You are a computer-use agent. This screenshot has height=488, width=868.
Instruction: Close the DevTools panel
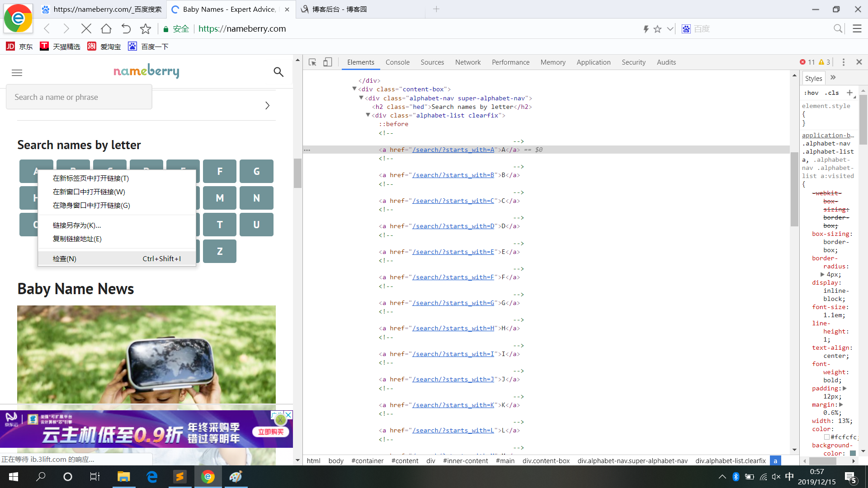pyautogui.click(x=859, y=62)
